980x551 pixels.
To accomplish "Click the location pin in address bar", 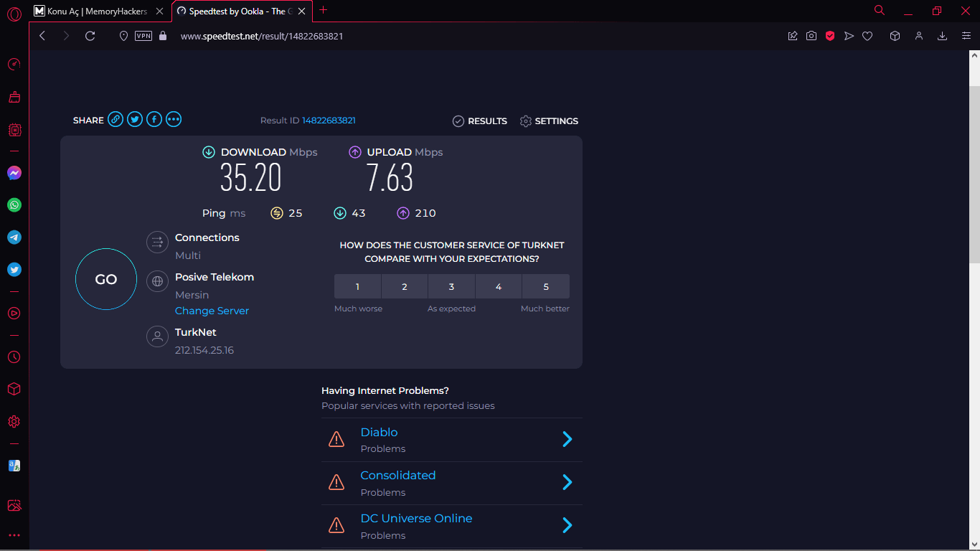I will tap(123, 36).
